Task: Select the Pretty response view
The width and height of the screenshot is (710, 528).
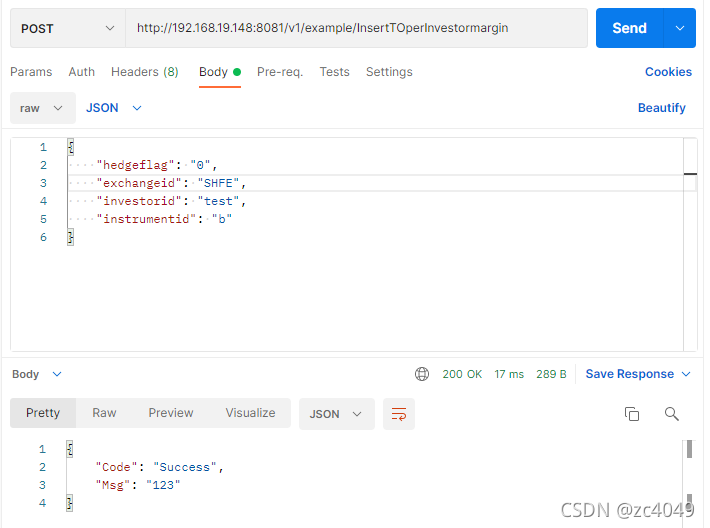Action: click(43, 413)
